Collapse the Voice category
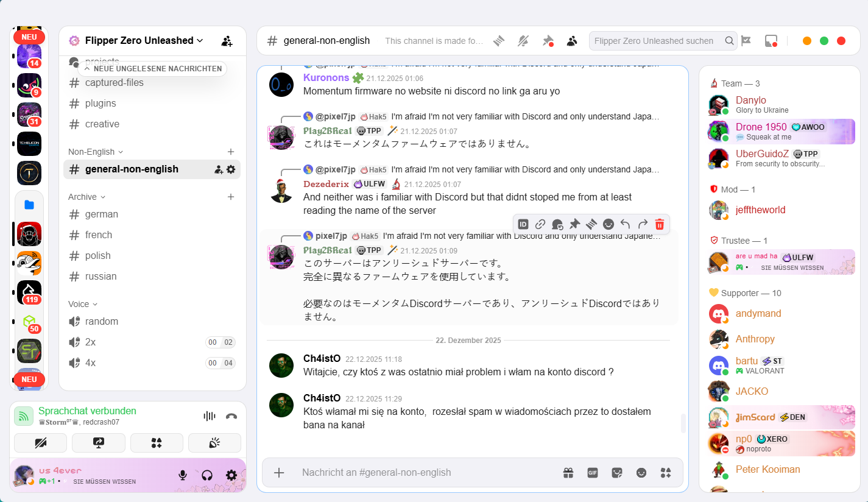Screen dimensions: 868x502 click(83, 304)
